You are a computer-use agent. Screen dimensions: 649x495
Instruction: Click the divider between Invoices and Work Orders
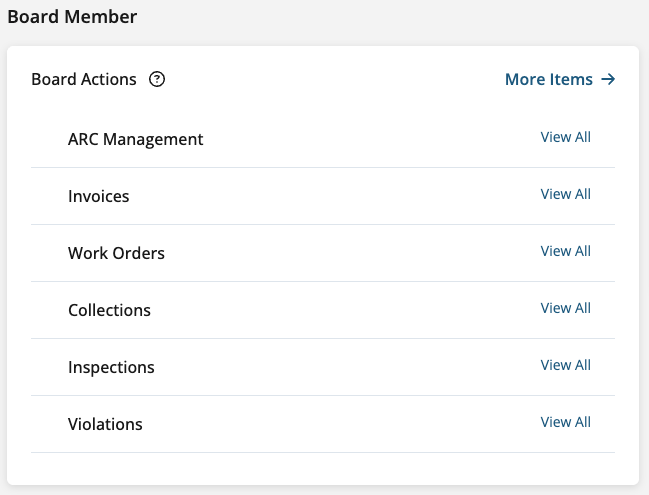click(323, 225)
